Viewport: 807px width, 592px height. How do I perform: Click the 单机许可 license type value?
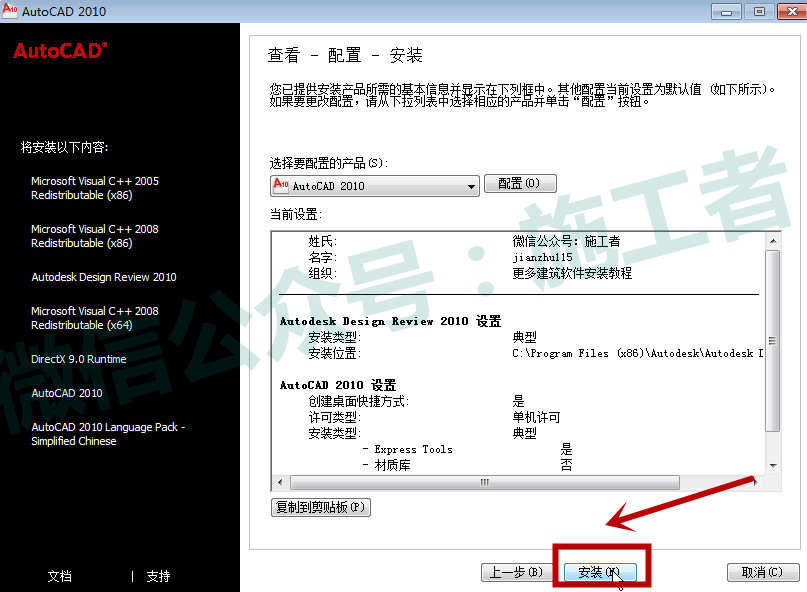tap(536, 417)
